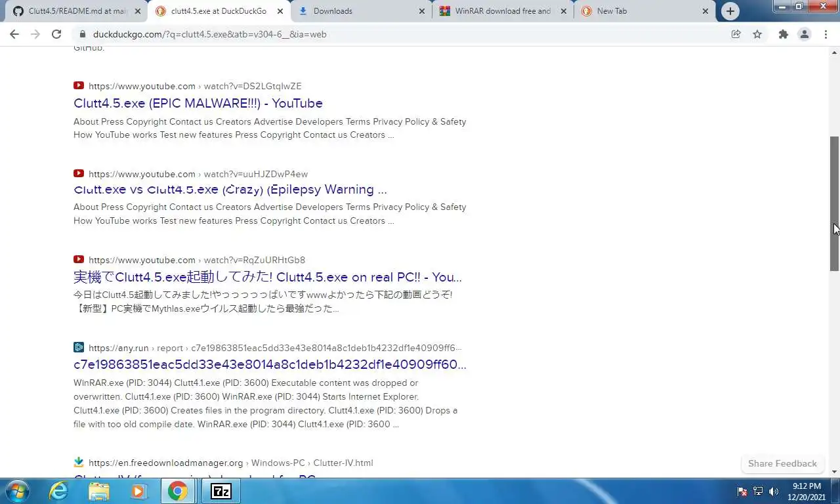This screenshot has height=504, width=840.
Task: Click the Chrome taskbar icon
Action: tap(177, 491)
